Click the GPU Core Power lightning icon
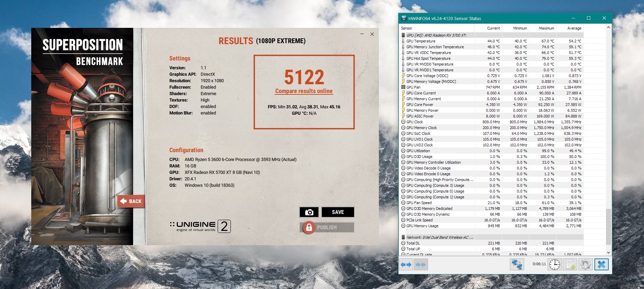 403,105
